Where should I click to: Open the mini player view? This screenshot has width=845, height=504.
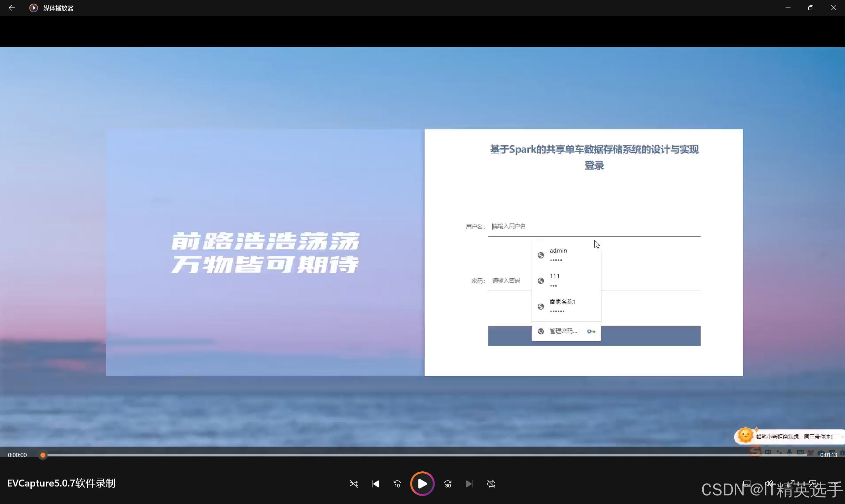click(812, 484)
